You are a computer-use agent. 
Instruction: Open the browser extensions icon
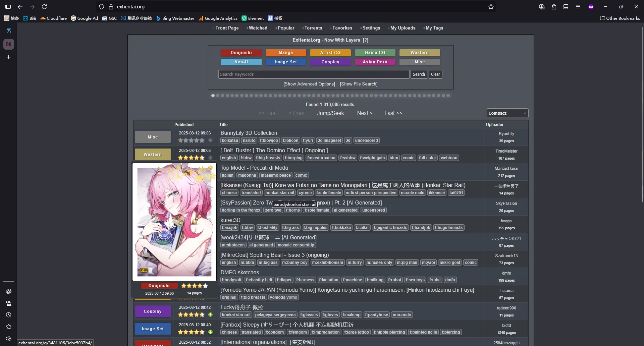tap(554, 7)
